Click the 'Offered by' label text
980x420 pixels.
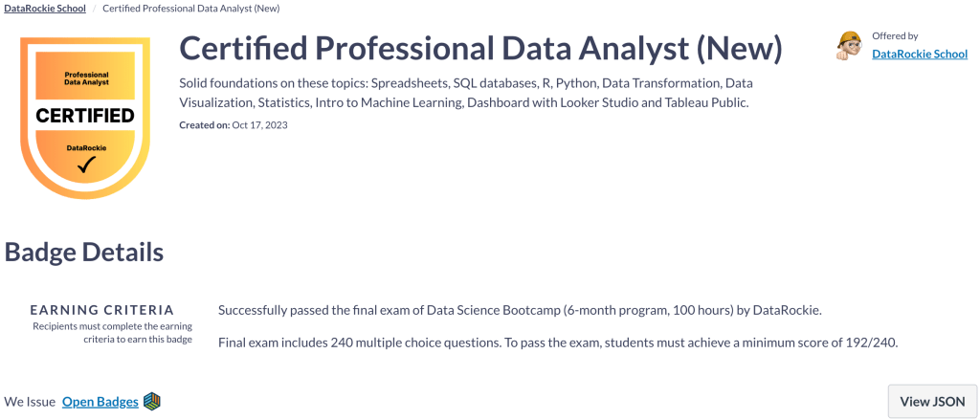pos(895,36)
